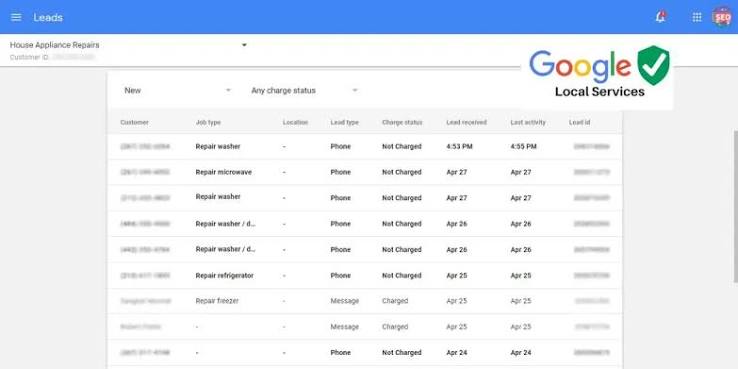This screenshot has height=369, width=738.
Task: Open the Repair microwave lead
Action: (x=365, y=172)
